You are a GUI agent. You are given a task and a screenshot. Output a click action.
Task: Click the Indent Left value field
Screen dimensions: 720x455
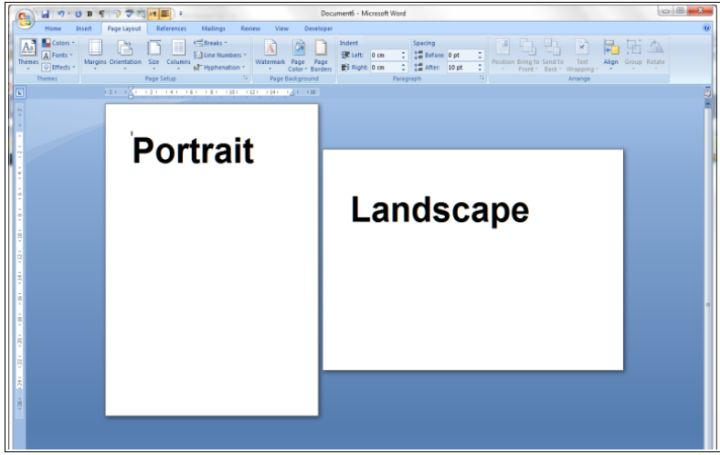point(385,55)
